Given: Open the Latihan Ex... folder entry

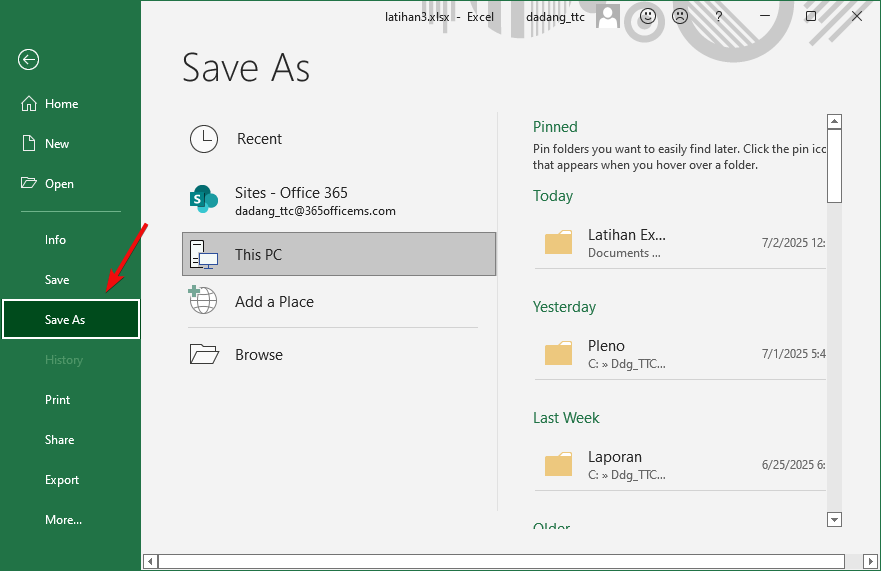Looking at the screenshot, I should (680, 243).
